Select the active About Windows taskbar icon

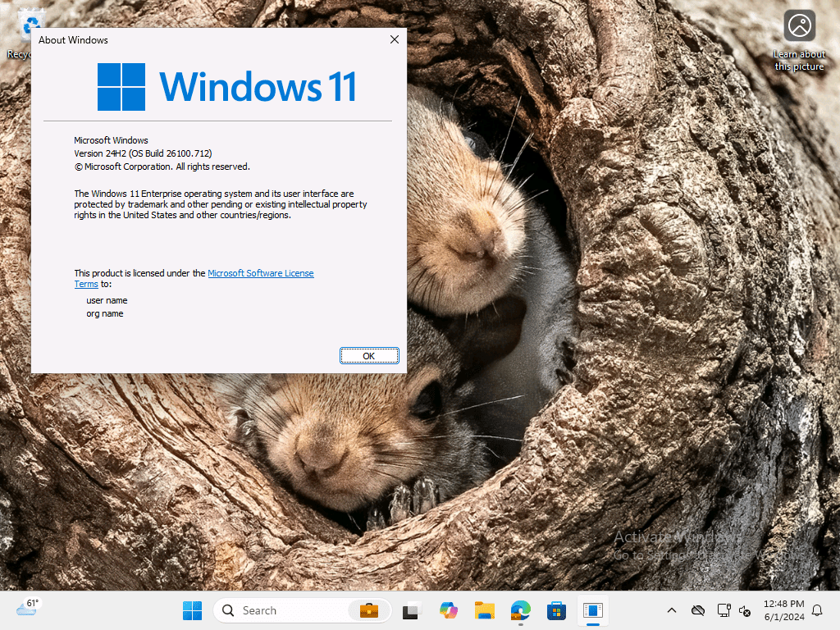[592, 610]
